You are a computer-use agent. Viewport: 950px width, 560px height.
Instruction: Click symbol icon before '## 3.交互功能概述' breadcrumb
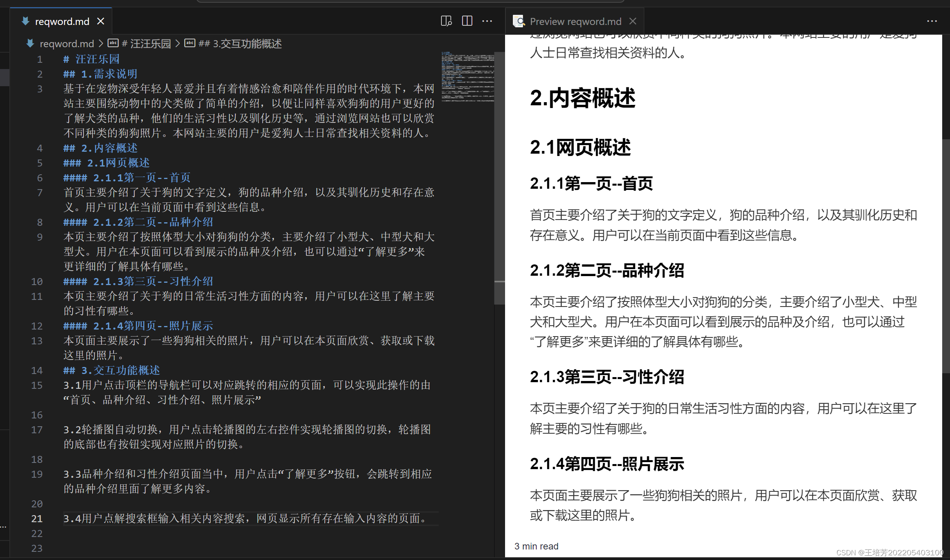[190, 43]
